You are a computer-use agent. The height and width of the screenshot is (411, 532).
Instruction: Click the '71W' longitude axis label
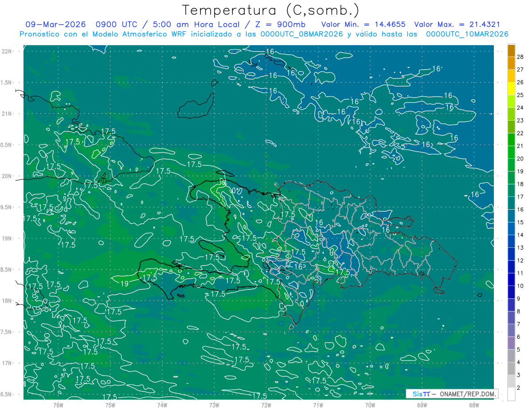tap(318, 405)
